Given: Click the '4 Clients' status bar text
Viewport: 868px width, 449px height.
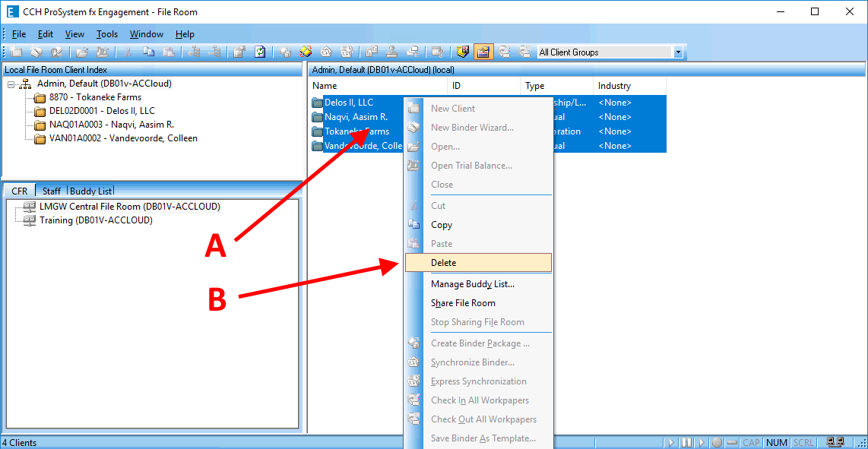Looking at the screenshot, I should pos(19,443).
